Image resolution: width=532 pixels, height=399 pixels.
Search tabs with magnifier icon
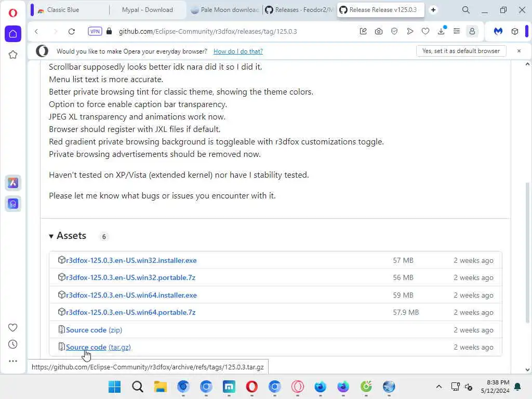[x=466, y=10]
